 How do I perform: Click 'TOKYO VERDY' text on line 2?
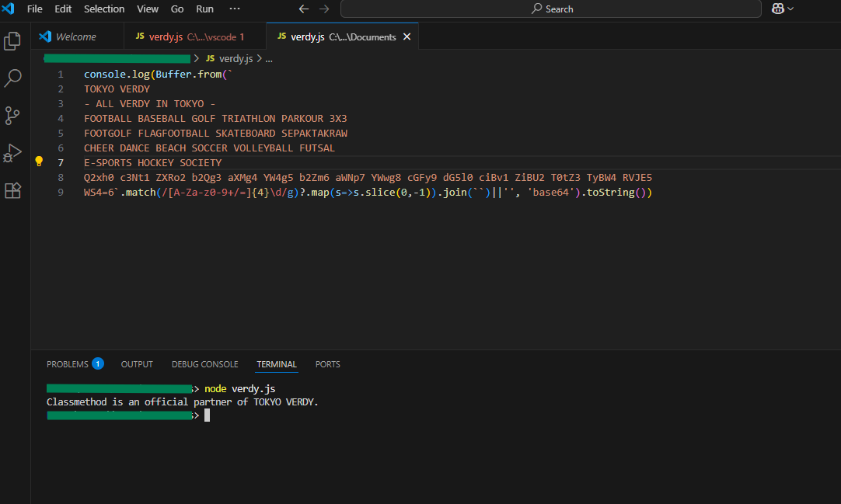117,89
